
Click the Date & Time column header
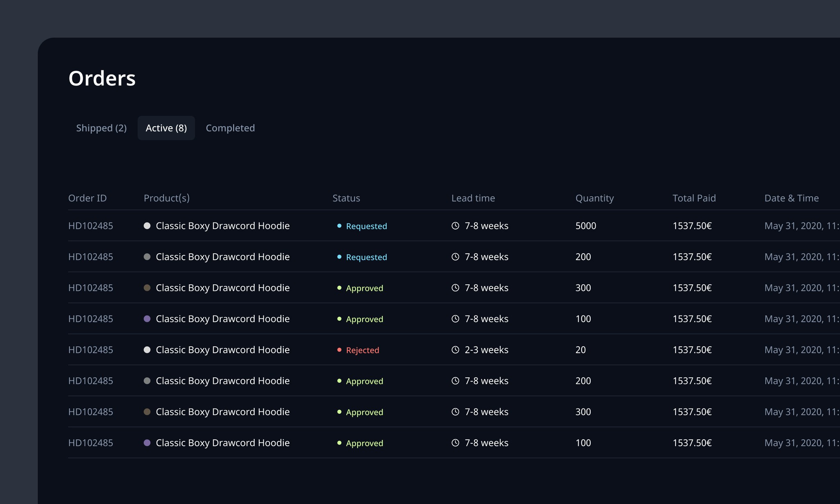coord(792,198)
